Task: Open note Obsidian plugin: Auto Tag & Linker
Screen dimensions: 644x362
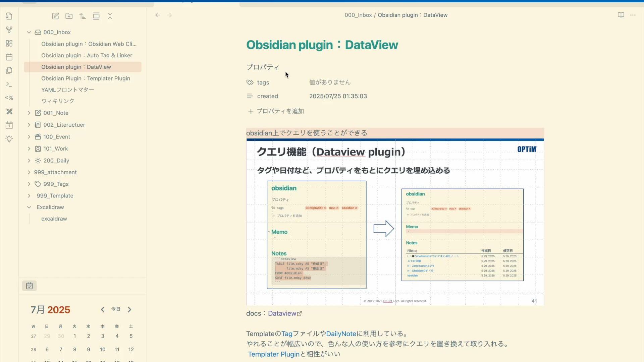Action: [x=87, y=56]
